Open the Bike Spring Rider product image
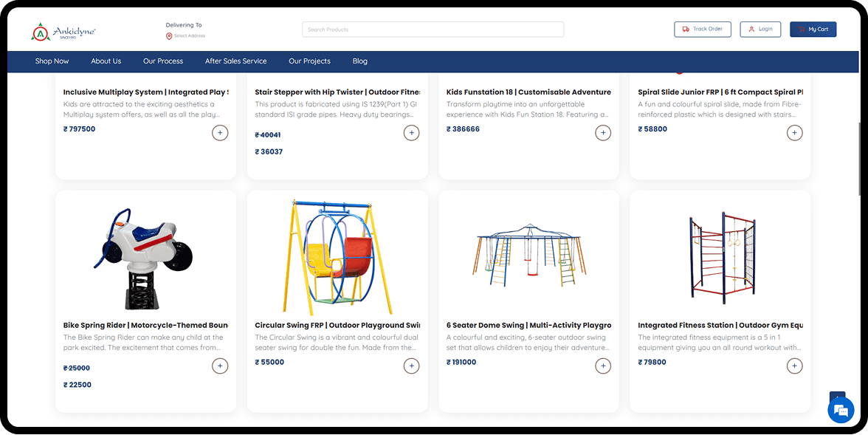 point(145,256)
